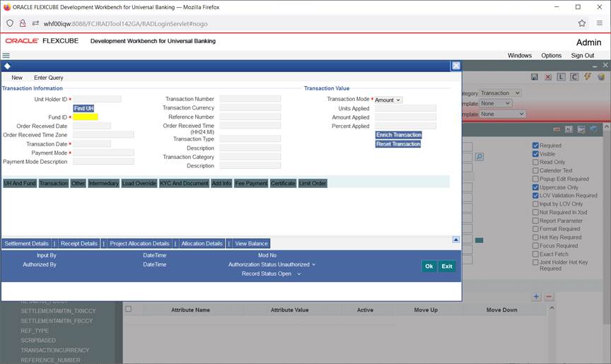Minimize the background dialog with dash icon
611x364 pixels.
pos(595,66)
